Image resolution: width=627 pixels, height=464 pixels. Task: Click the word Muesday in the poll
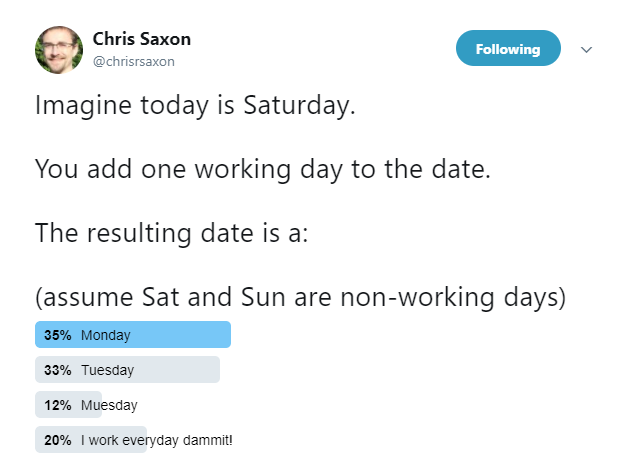click(x=109, y=405)
